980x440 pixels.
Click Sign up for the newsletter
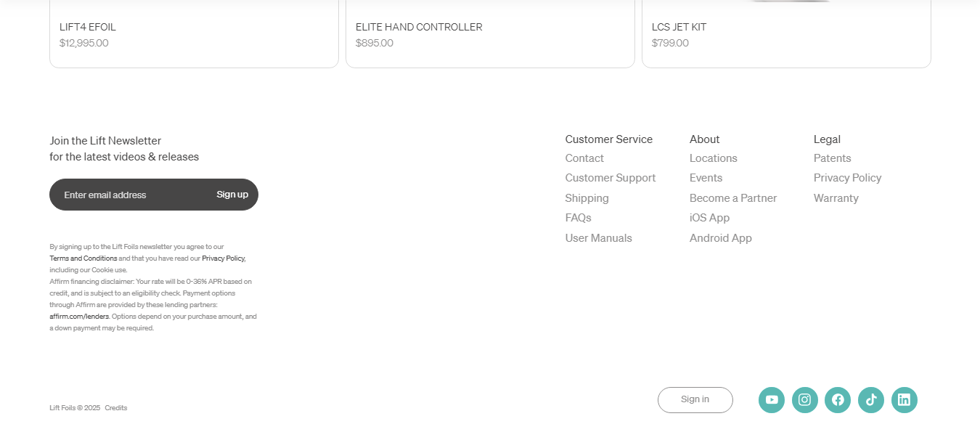click(232, 195)
